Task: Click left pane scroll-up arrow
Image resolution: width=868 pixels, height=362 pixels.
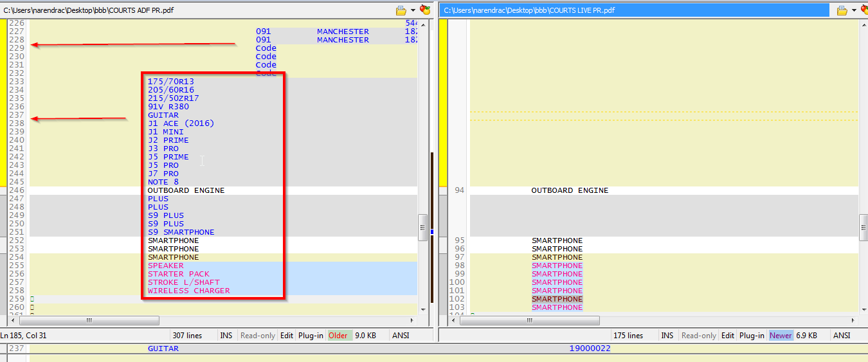Action: click(x=423, y=24)
